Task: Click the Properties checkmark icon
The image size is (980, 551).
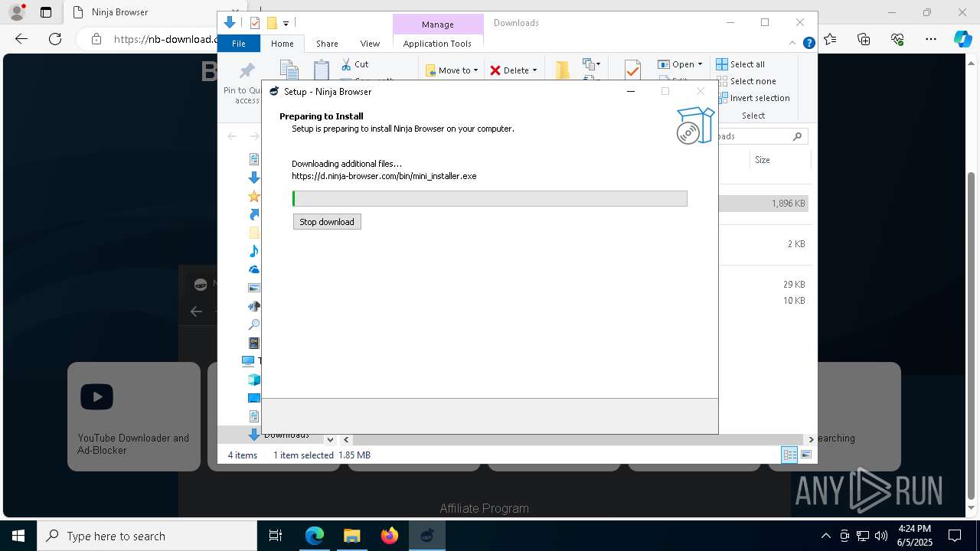Action: click(632, 70)
